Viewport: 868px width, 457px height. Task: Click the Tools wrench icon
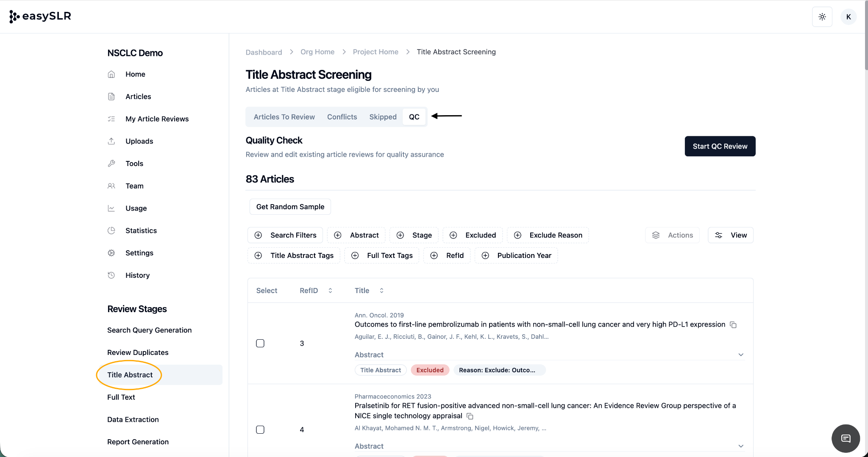[x=111, y=163]
